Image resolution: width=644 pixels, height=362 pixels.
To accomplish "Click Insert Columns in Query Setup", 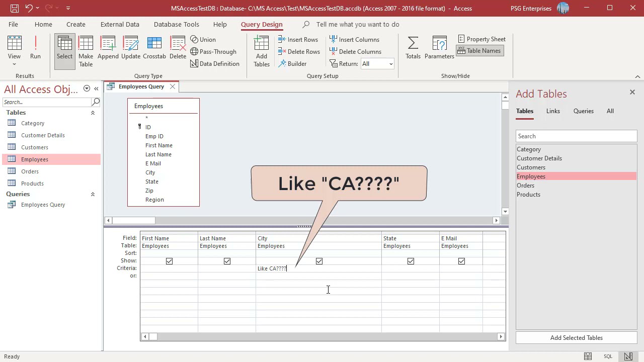I will point(354,39).
